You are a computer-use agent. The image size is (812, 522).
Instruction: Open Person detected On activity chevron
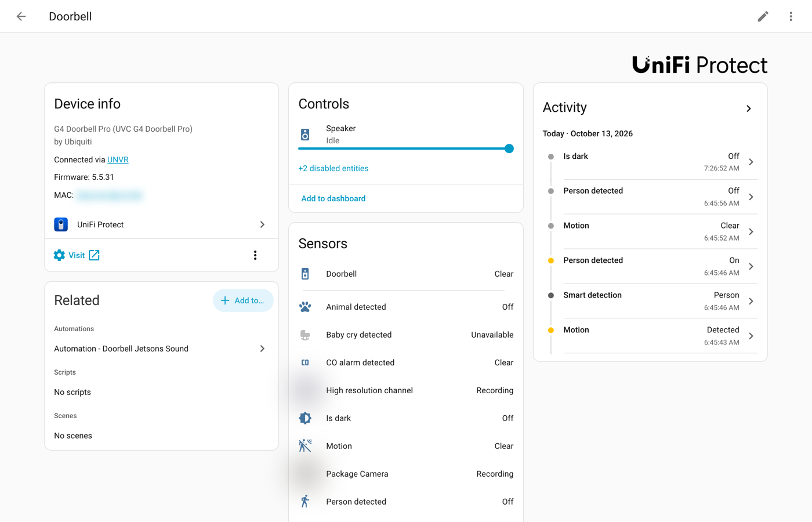point(751,267)
